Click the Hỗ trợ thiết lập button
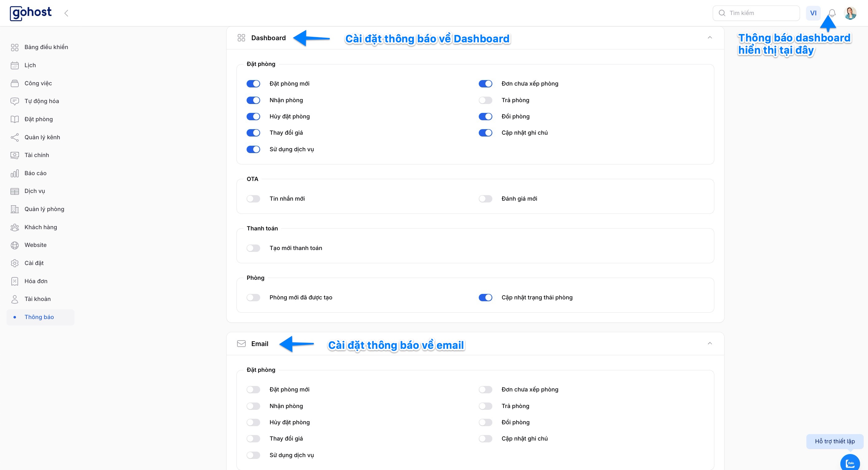The image size is (868, 470). [x=834, y=441]
